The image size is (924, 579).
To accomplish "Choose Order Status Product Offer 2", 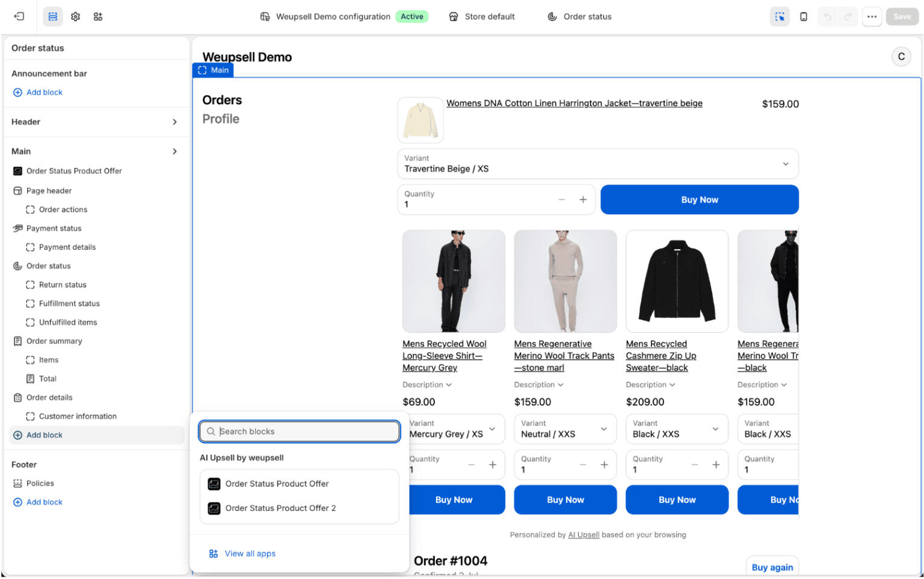I will [x=299, y=508].
